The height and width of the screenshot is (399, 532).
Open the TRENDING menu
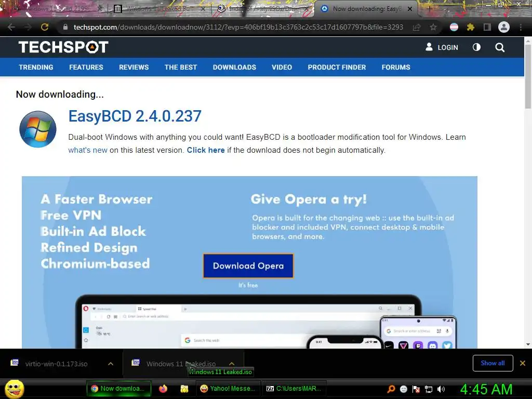pos(36,67)
